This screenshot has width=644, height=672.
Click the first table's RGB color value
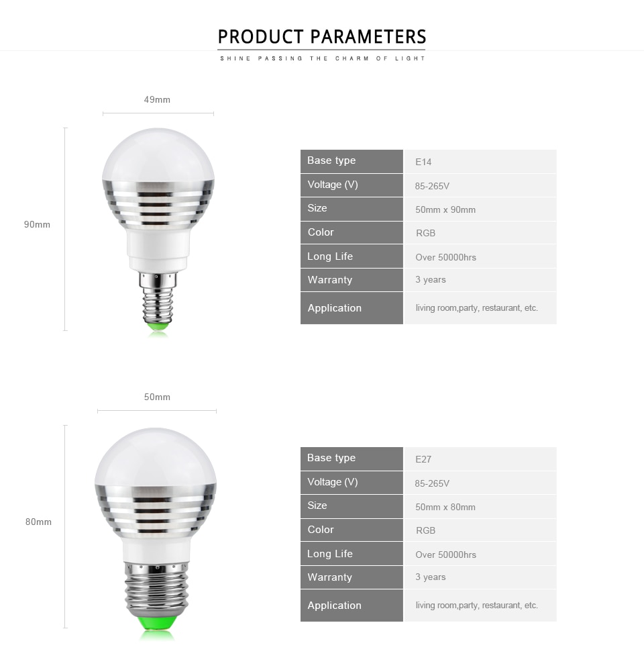click(x=425, y=233)
